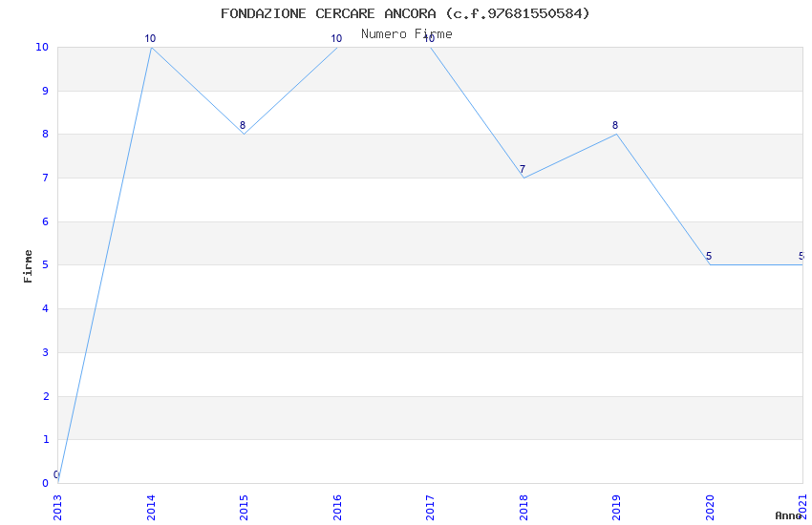The image size is (812, 525).
Task: Select year 2014 on the x-axis
Action: (151, 508)
